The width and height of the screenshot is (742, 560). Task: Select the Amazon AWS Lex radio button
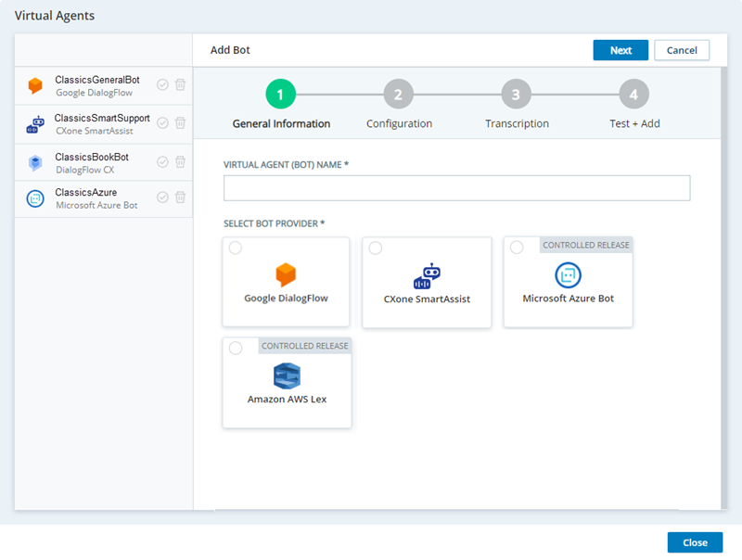pyautogui.click(x=236, y=348)
